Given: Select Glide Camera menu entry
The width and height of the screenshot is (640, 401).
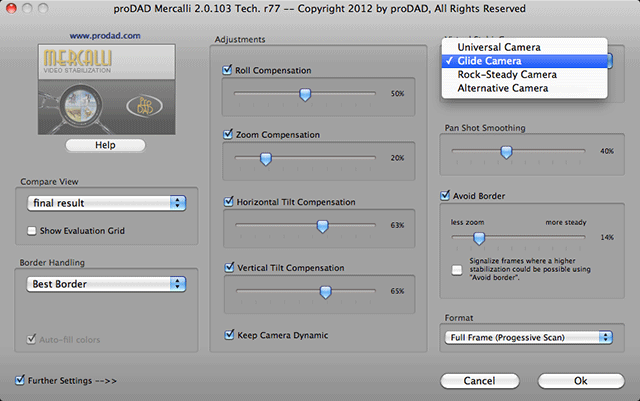Looking at the screenshot, I should tap(524, 61).
